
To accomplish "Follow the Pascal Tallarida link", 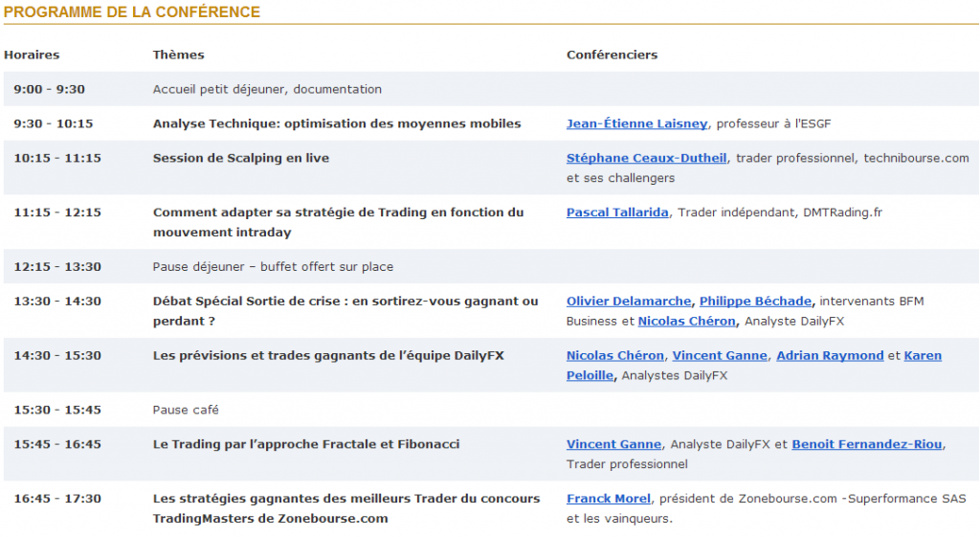I will point(617,213).
